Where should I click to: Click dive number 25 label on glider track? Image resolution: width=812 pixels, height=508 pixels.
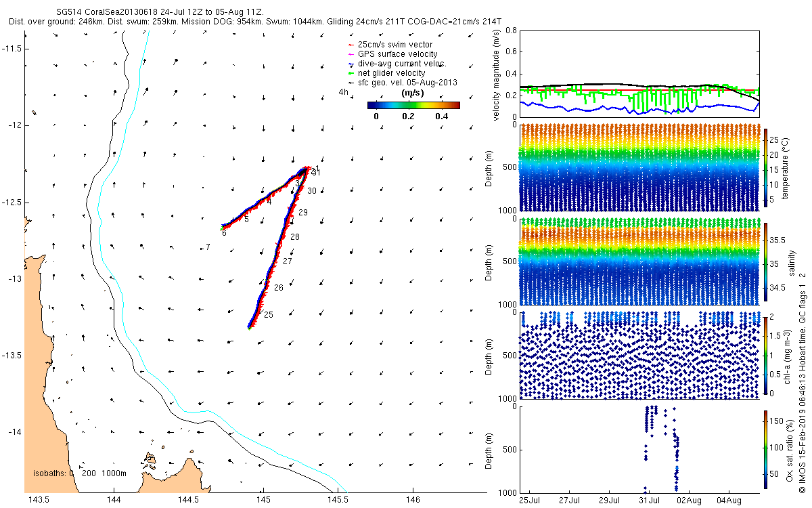(x=269, y=315)
